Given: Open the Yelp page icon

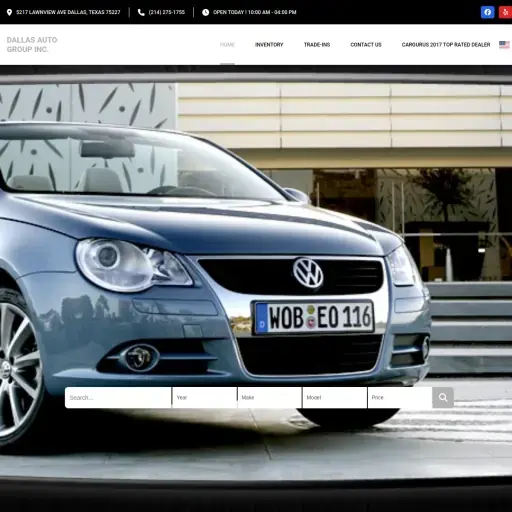Looking at the screenshot, I should tap(506, 12).
